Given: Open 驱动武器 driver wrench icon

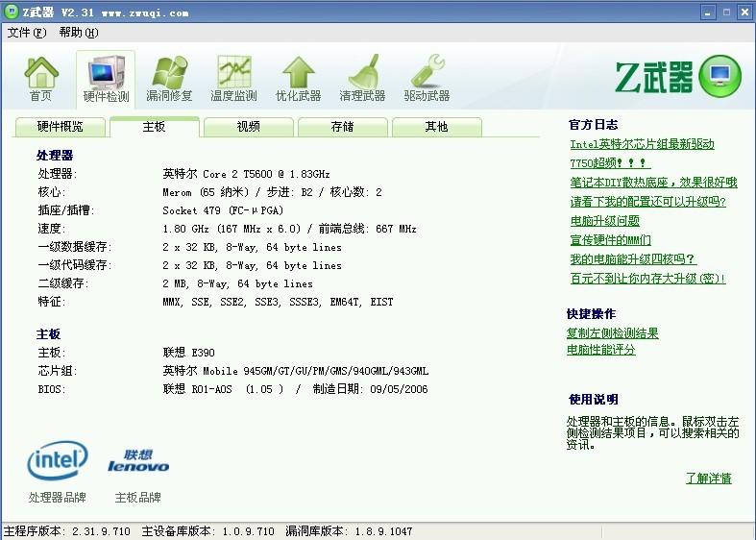Looking at the screenshot, I should click(x=427, y=80).
